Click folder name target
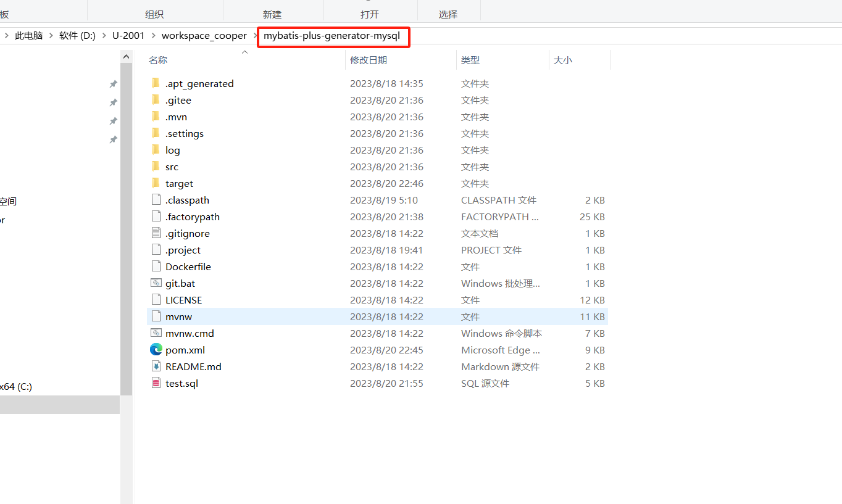Viewport: 842px width, 504px height. (179, 183)
